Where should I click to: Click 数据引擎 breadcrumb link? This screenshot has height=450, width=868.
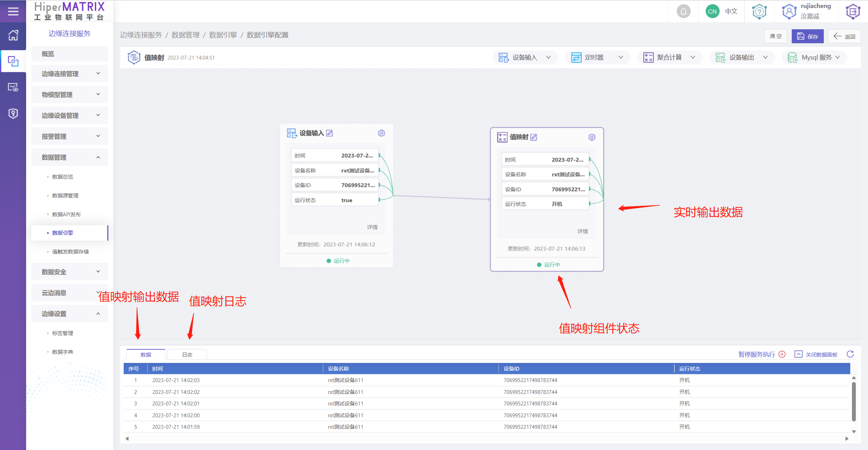click(x=223, y=35)
